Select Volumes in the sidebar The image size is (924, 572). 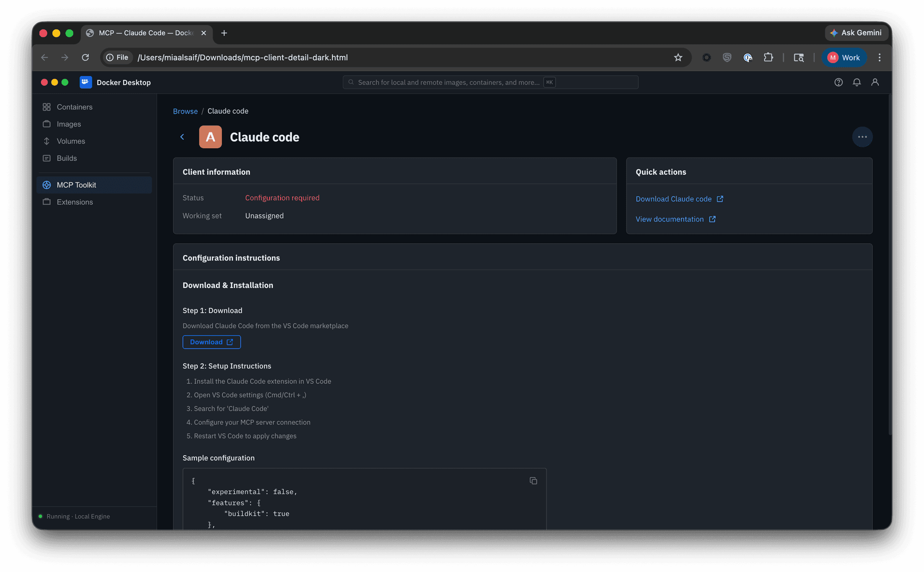[71, 141]
